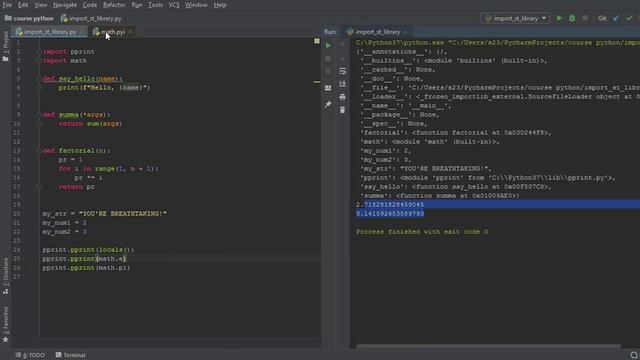Click the down-the-stack-trace arrow in the Run panel
Screen dimensions: 640x360
tap(342, 59)
